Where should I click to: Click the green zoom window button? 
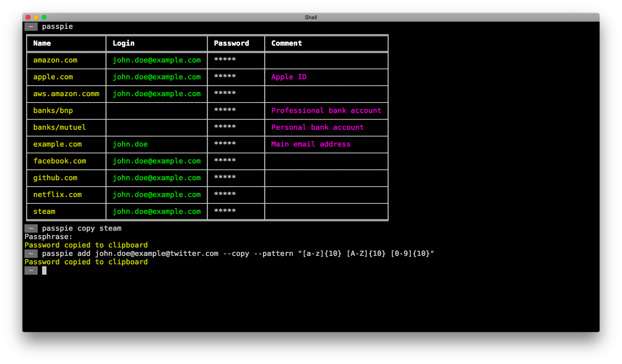coord(44,17)
